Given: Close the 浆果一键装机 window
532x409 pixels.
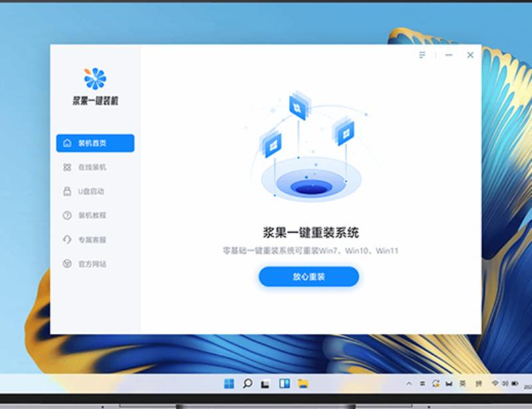Looking at the screenshot, I should pyautogui.click(x=470, y=55).
